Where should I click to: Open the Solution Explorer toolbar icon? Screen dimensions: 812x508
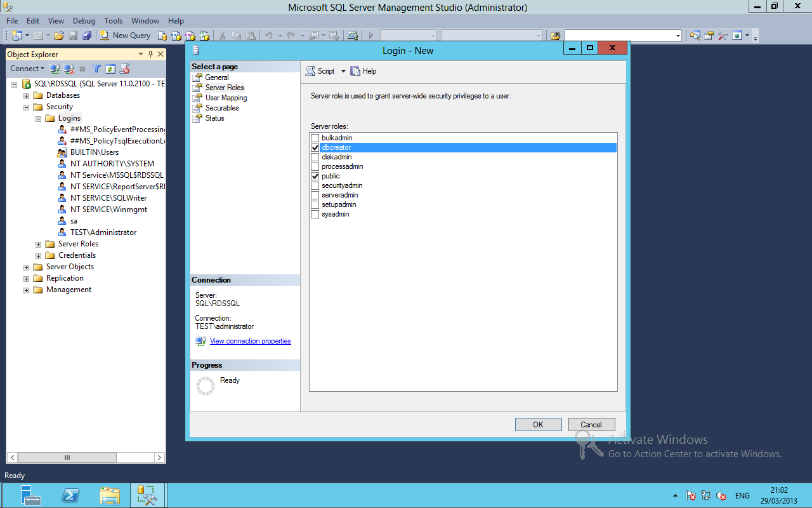[695, 36]
